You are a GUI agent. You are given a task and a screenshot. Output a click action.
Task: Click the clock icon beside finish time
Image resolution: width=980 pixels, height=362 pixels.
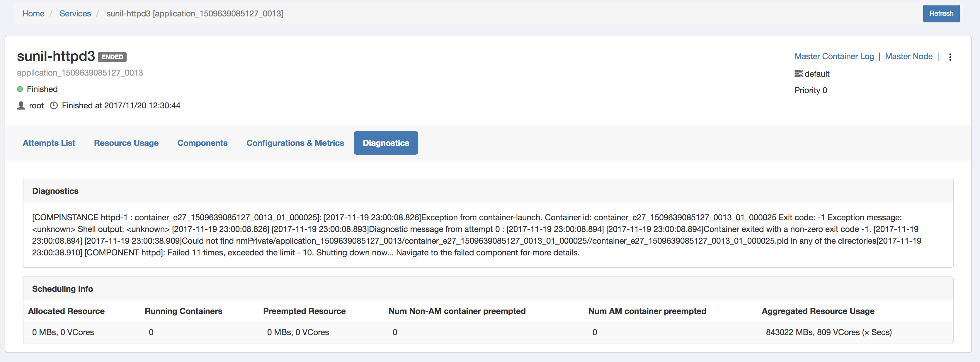[54, 105]
